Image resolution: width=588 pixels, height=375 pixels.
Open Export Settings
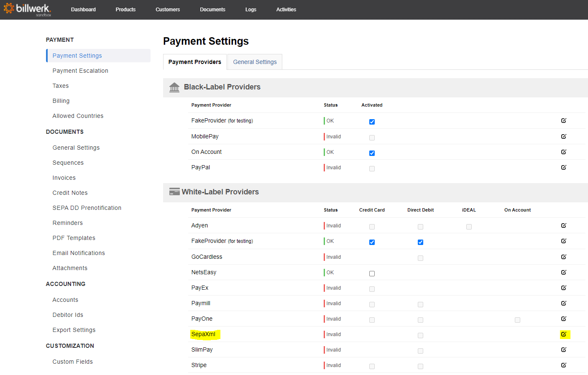coord(74,330)
